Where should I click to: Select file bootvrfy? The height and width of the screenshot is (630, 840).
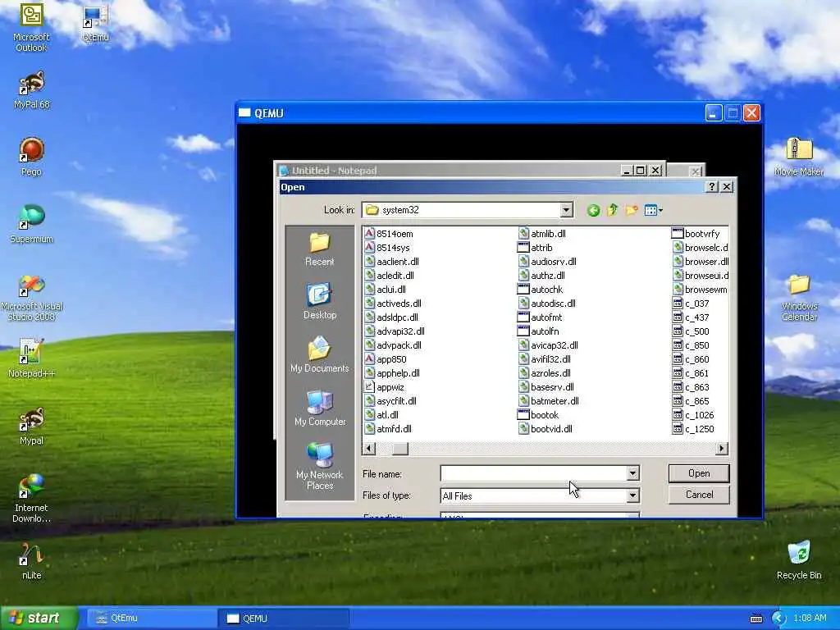pos(696,234)
